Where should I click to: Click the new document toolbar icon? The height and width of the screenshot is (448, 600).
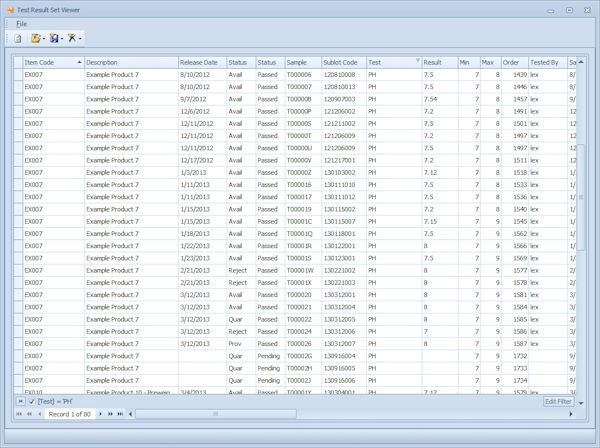pos(18,38)
